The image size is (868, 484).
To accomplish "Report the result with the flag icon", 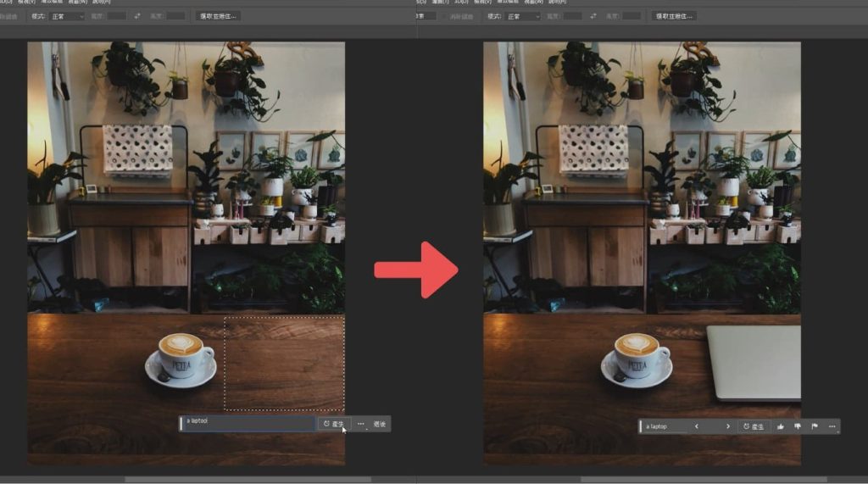I will coord(815,426).
